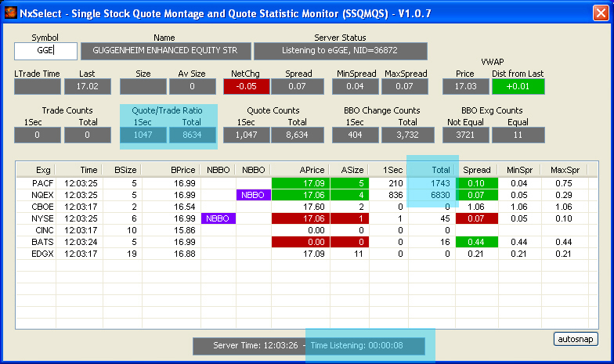Click the MinSpread value 0.04
The width and height of the screenshot is (614, 364).
point(356,86)
